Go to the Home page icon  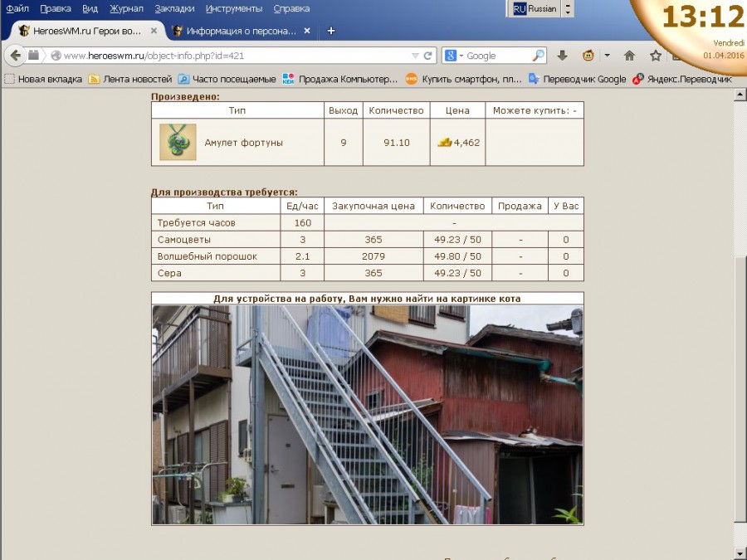(629, 56)
